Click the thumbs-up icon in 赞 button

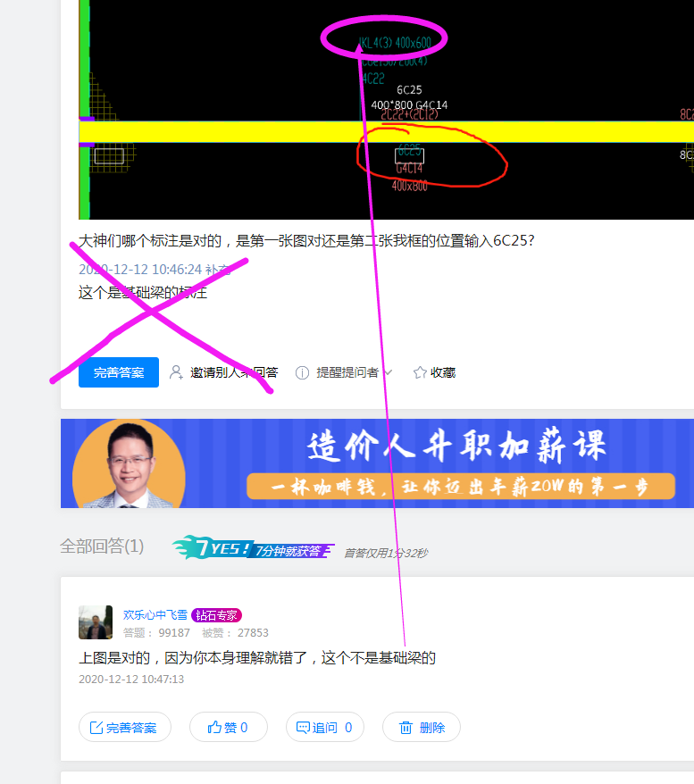[x=214, y=727]
